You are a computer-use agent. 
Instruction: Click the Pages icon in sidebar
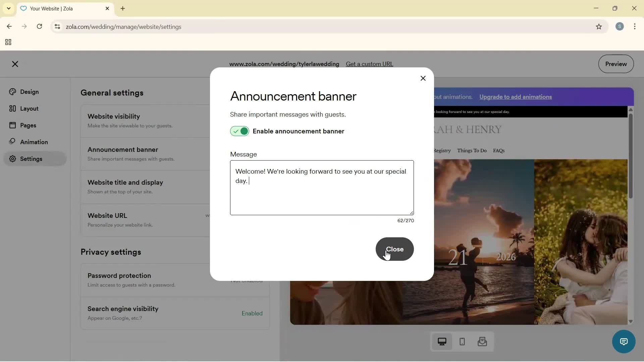click(12, 125)
